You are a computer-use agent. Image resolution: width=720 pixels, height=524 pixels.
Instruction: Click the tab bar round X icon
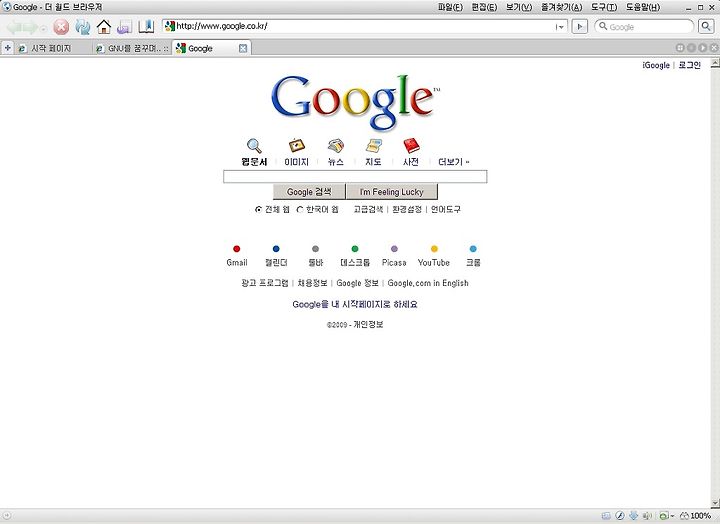[x=714, y=48]
